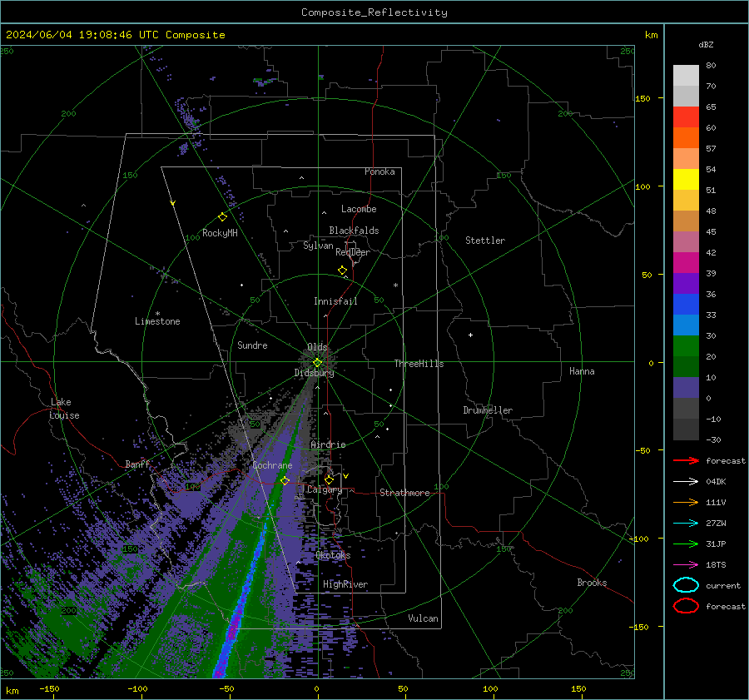Viewport: 749px width, 700px height.
Task: Click the green 31JP arrow icon
Action: coord(686,544)
